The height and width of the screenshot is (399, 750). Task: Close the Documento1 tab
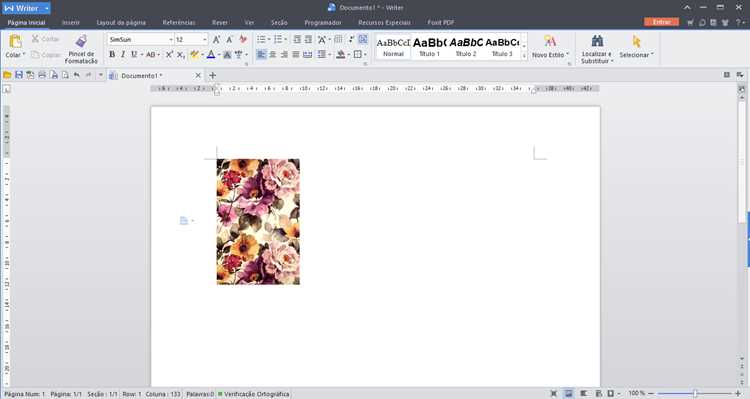click(x=198, y=76)
